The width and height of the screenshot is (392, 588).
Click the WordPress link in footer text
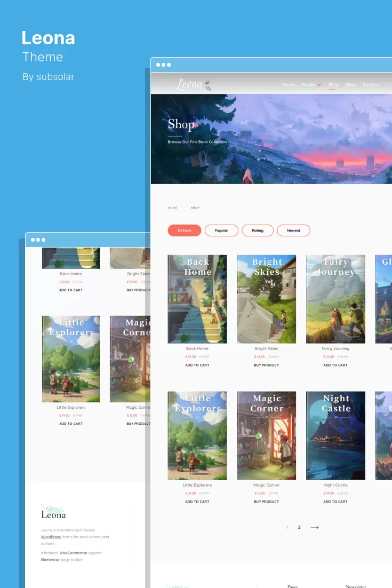click(x=51, y=537)
